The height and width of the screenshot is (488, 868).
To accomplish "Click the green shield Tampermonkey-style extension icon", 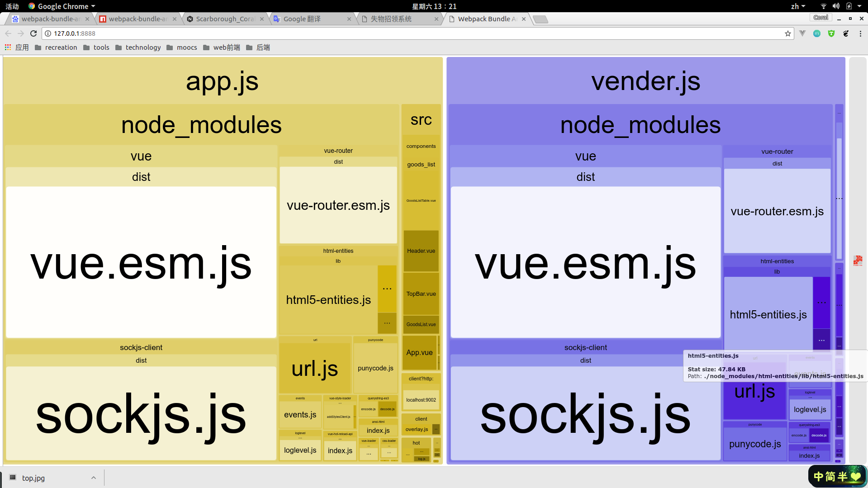I will pyautogui.click(x=831, y=33).
